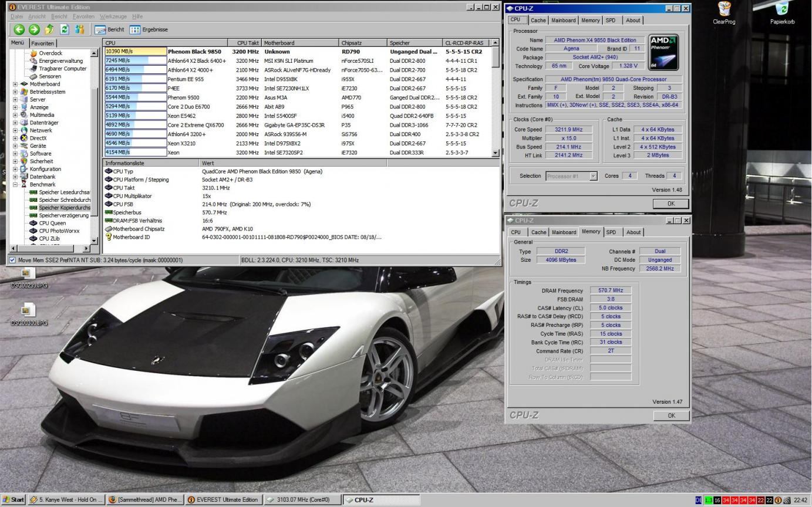Click the Up one level arrow icon in EVEREST
This screenshot has height=507, width=812.
pyautogui.click(x=49, y=29)
